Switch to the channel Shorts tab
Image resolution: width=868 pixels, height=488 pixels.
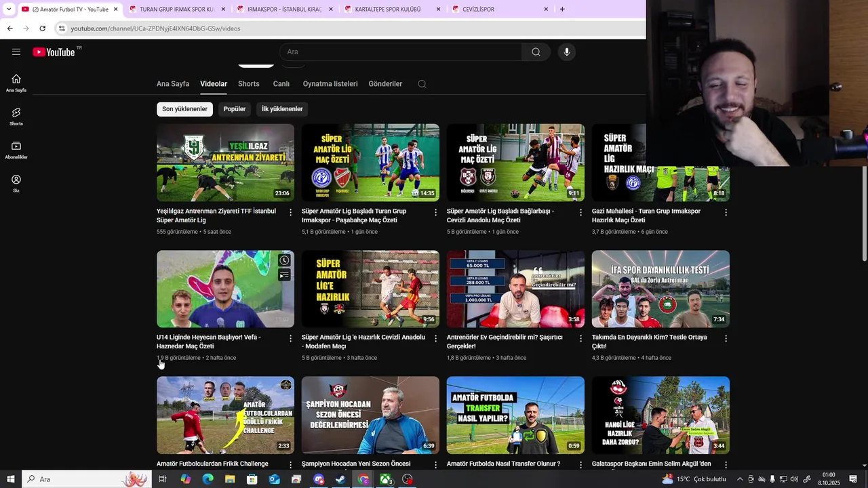249,84
